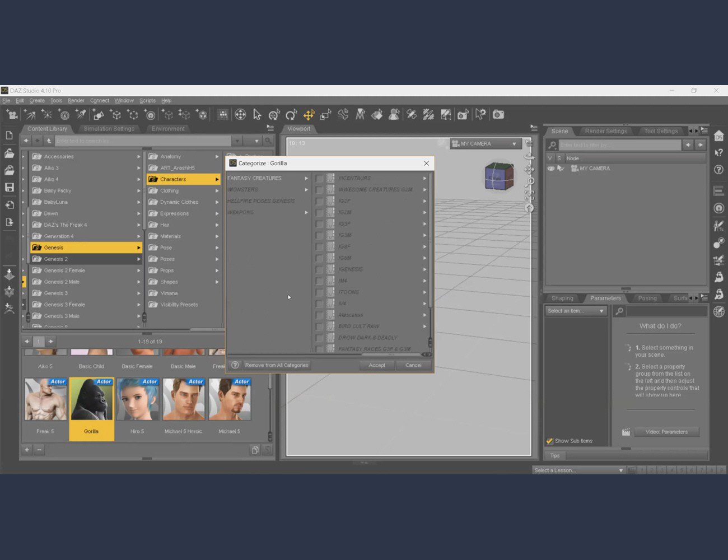
Task: Select the Rotate tool in the toolbar
Action: click(x=291, y=115)
